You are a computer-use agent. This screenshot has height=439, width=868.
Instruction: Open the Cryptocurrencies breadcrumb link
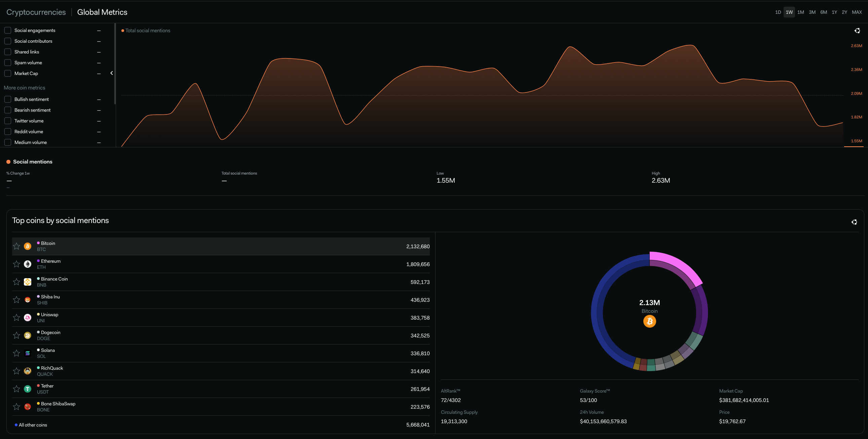point(36,12)
